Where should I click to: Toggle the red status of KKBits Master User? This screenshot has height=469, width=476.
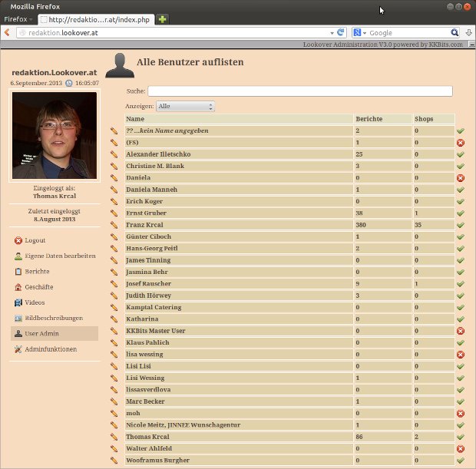(461, 331)
